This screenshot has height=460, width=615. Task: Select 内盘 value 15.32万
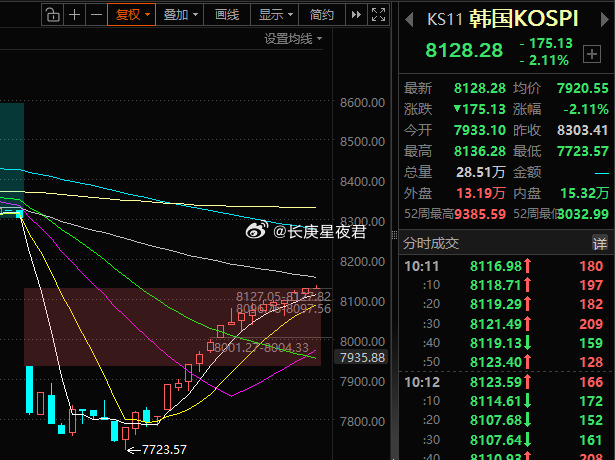[584, 193]
